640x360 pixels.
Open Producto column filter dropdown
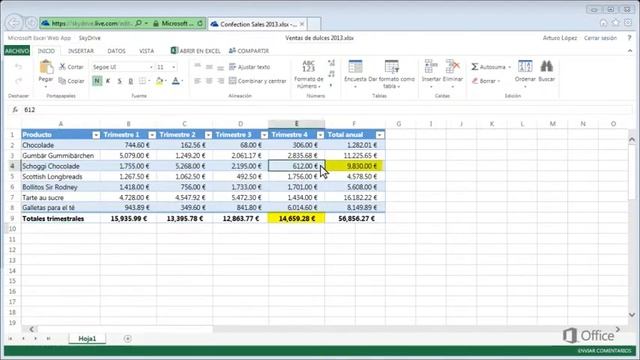96,135
